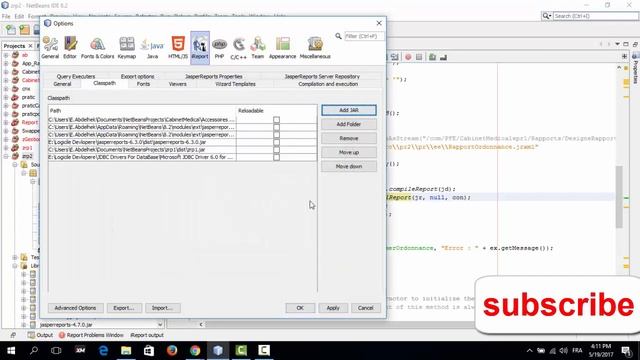Switch to Viewers tab
Viewport: 640px width, 360px height.
tap(178, 84)
